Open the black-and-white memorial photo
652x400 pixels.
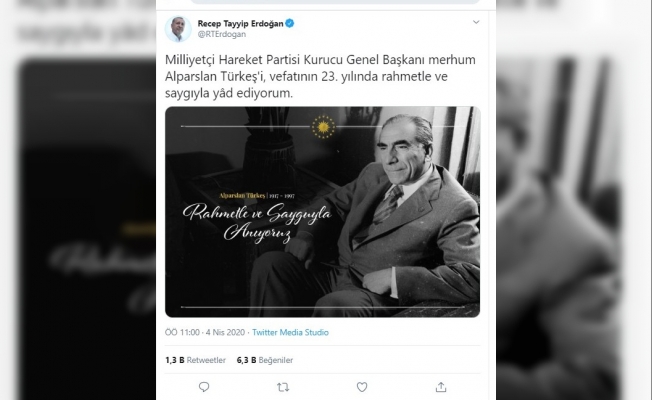[x=322, y=212]
